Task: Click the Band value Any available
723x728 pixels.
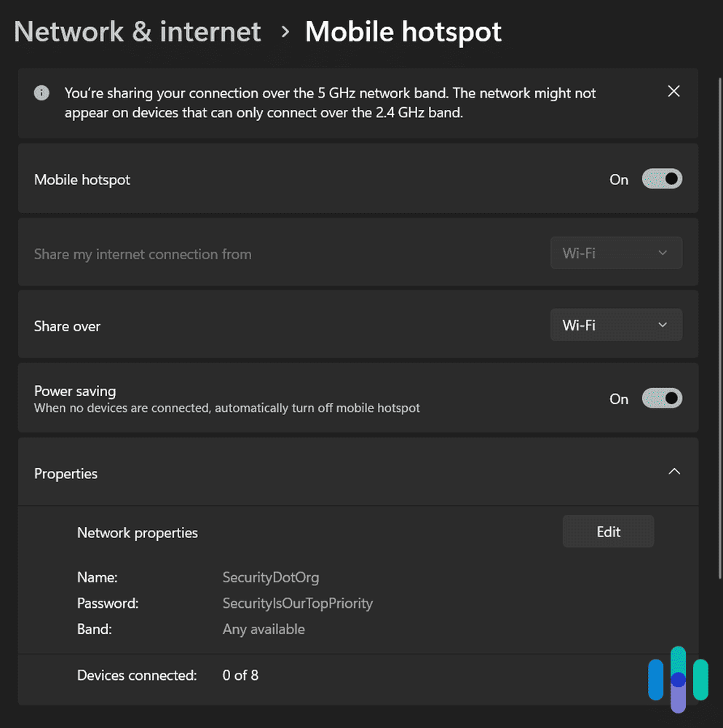Action: click(x=264, y=629)
